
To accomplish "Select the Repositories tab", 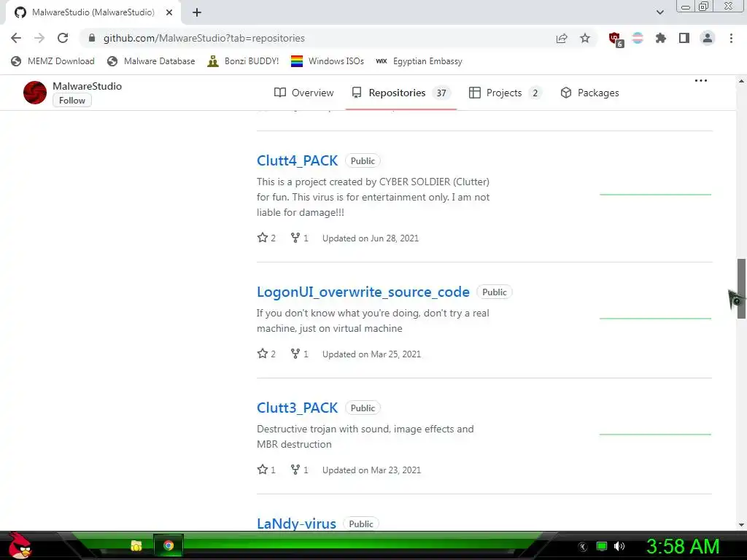I will pyautogui.click(x=401, y=93).
